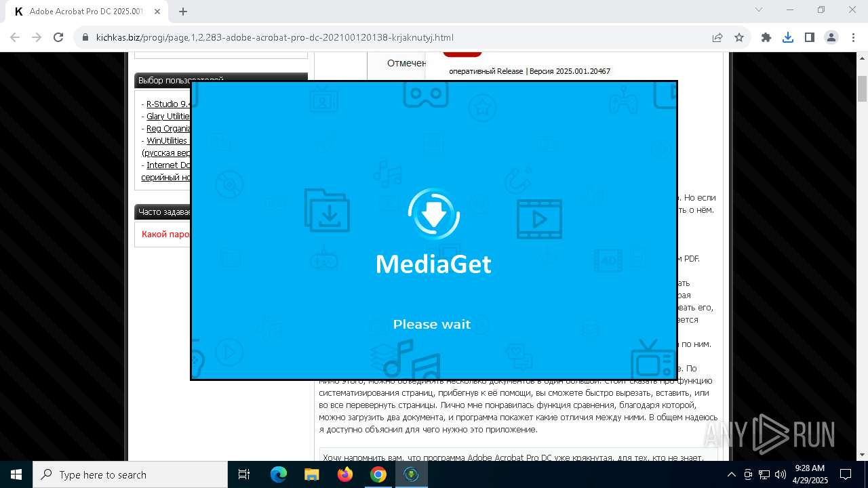Reload the current page
This screenshot has width=868, height=488.
pos(58,37)
